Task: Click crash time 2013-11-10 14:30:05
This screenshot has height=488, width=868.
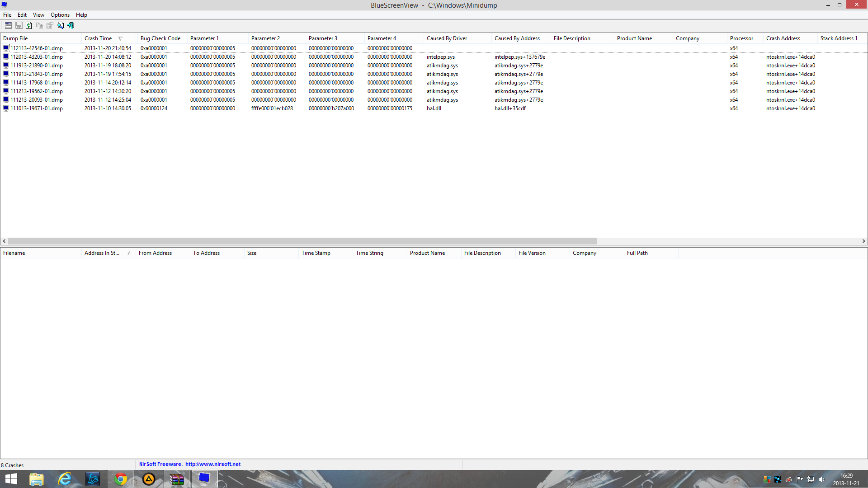Action: pyautogui.click(x=108, y=108)
